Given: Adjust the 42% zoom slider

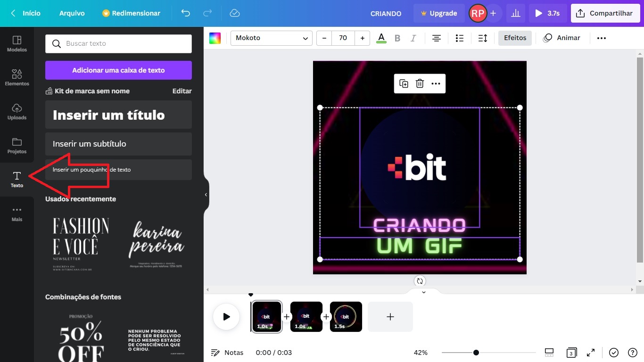Looking at the screenshot, I should (x=476, y=352).
